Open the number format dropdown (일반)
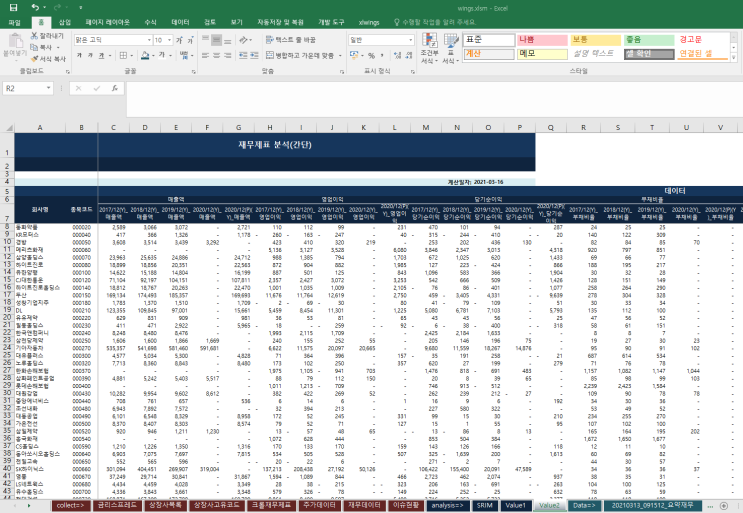Viewport: 743px width, 513px height. 410,40
